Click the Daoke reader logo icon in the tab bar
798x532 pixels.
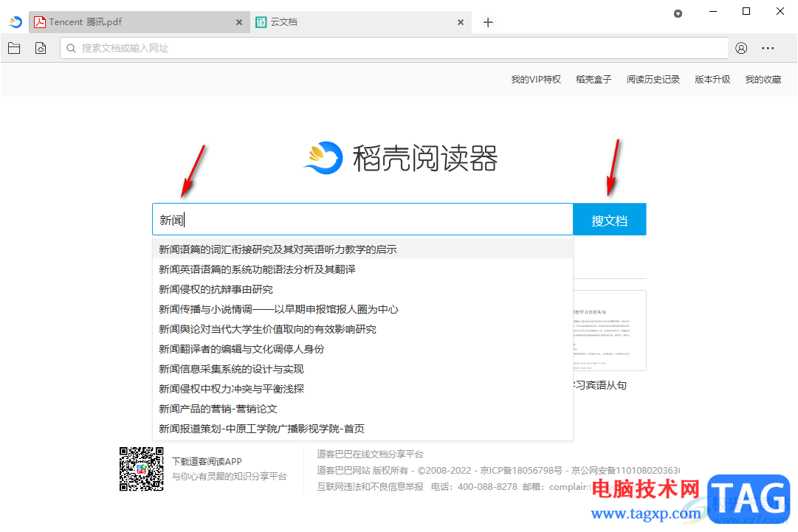pyautogui.click(x=16, y=22)
